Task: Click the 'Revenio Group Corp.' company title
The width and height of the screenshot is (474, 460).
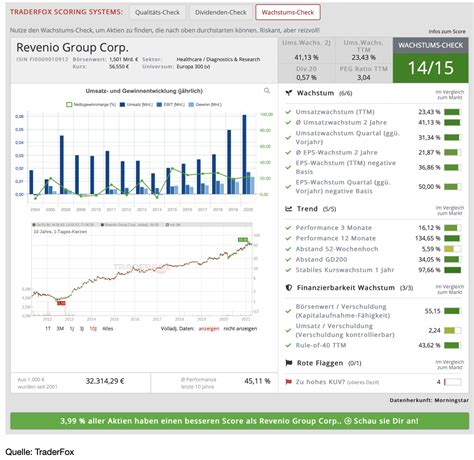Action: click(x=72, y=47)
